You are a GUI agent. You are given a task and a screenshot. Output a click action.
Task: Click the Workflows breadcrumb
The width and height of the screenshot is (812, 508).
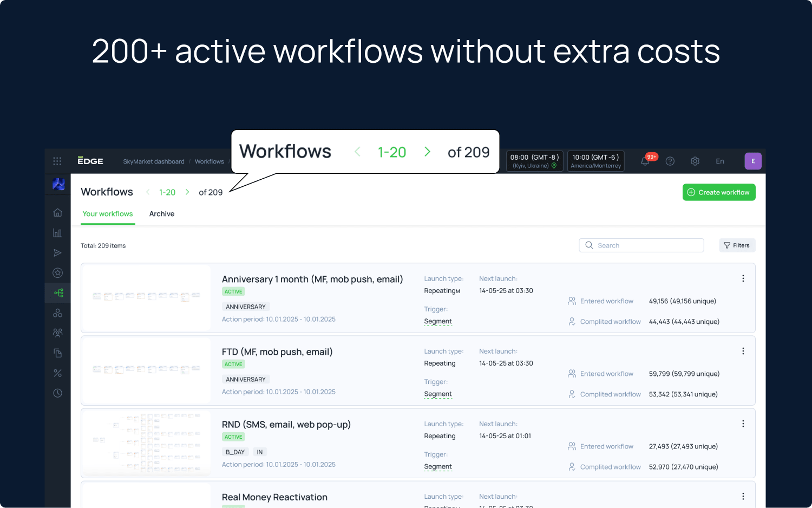pos(209,161)
